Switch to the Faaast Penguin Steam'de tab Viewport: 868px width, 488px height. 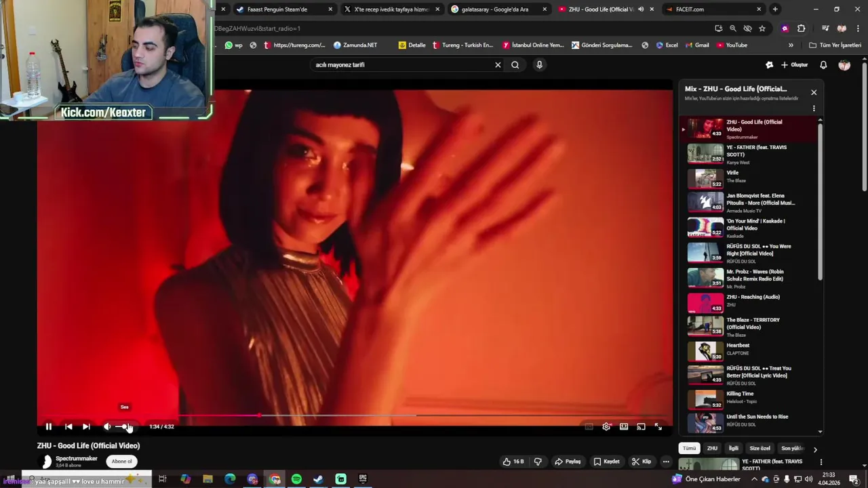(x=285, y=9)
